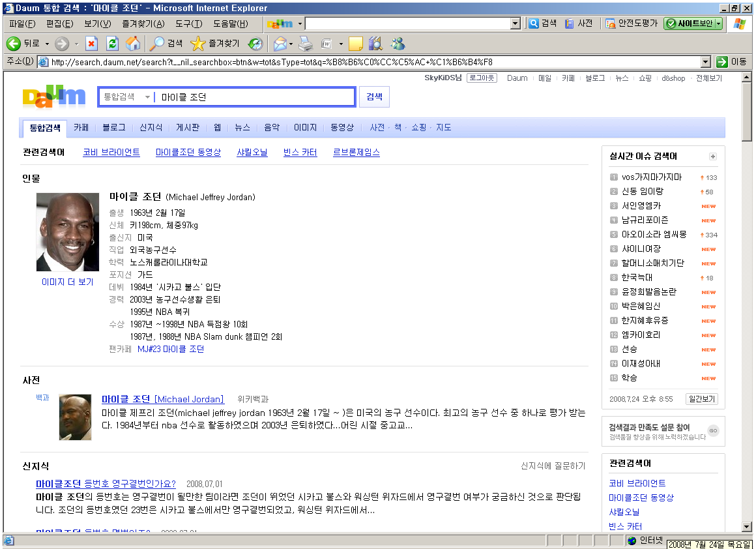The height and width of the screenshot is (549, 756).
Task: Open the 편집(E) menu
Action: [x=60, y=23]
